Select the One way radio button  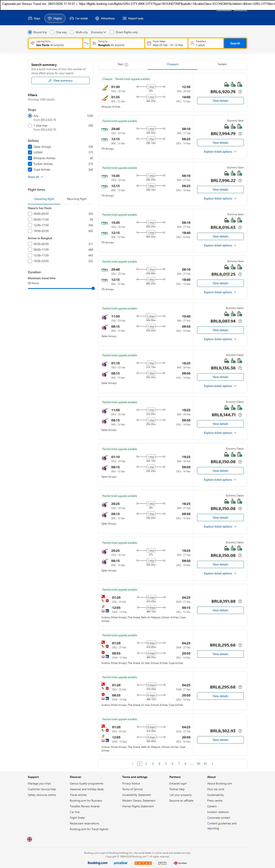tap(52, 32)
